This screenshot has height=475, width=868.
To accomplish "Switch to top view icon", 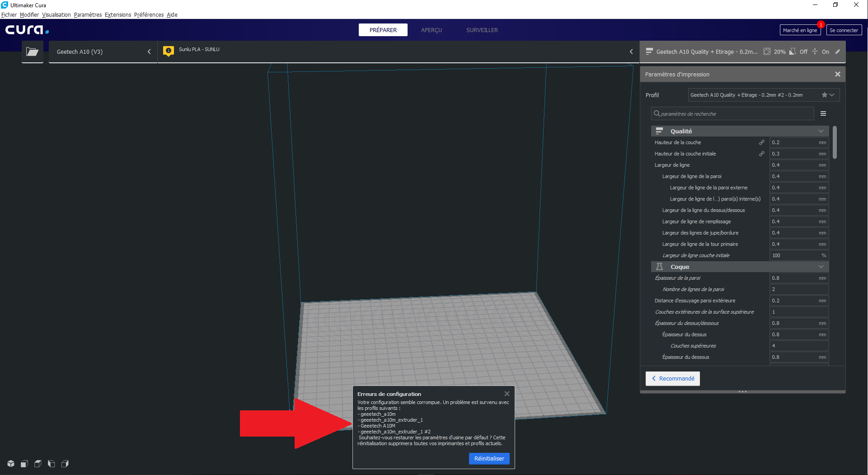I will click(38, 464).
